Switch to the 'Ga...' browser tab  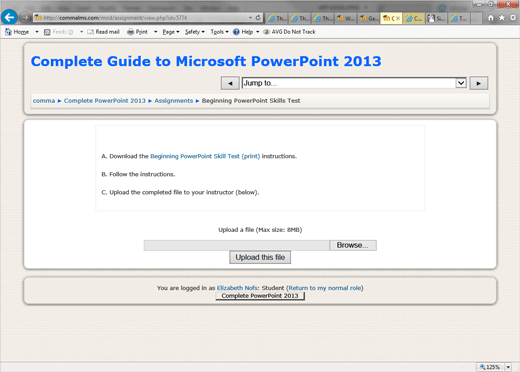click(x=368, y=18)
